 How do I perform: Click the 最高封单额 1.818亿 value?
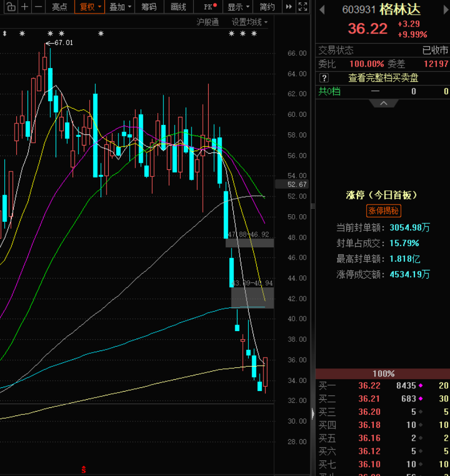[x=405, y=259]
